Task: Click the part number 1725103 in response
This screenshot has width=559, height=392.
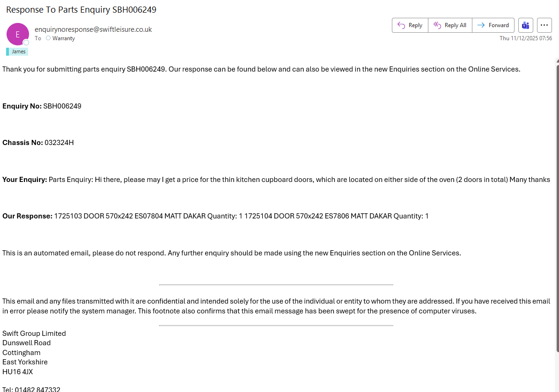Action: (x=68, y=216)
